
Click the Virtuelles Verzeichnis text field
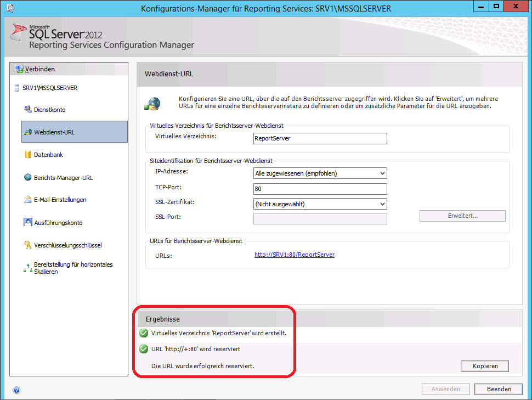click(320, 138)
